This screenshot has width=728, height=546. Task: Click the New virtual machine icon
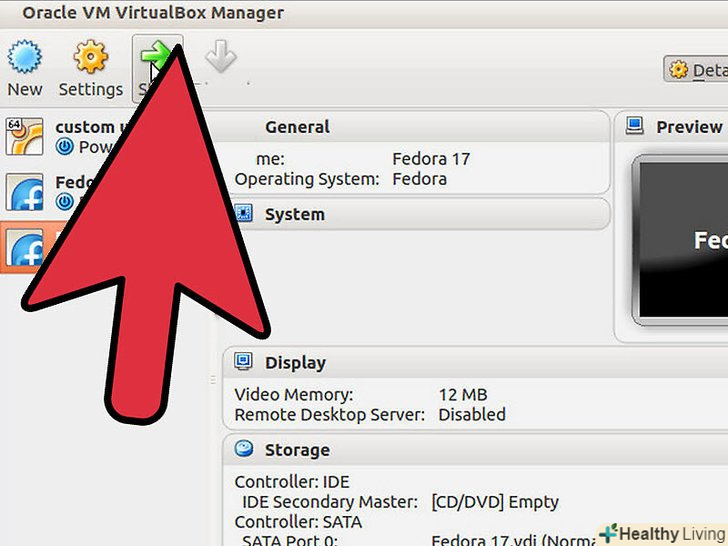(25, 57)
